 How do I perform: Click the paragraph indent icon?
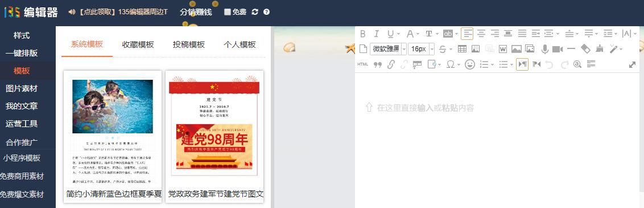click(x=535, y=34)
